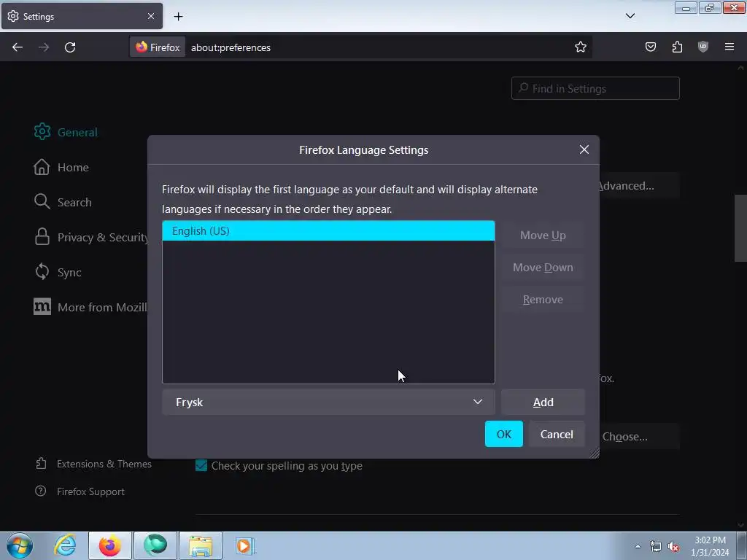Toggle Check your spelling as you type
Screen dimensions: 747x560
click(201, 465)
